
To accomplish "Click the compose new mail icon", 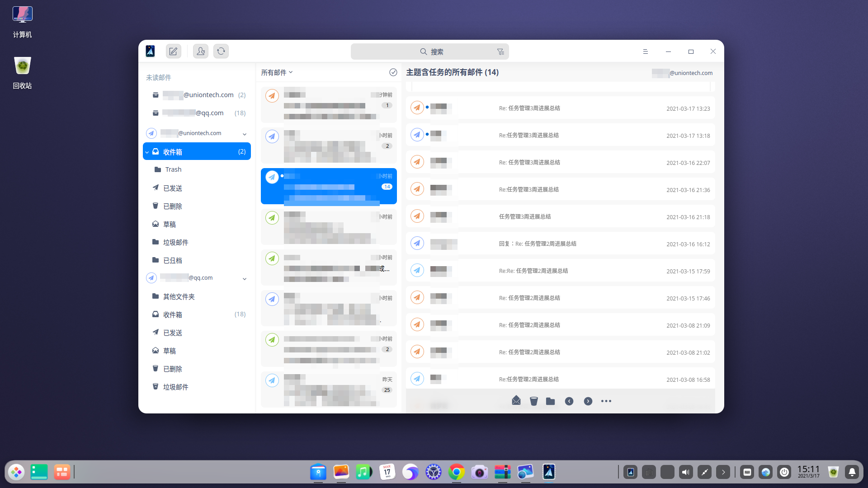I will [x=173, y=52].
